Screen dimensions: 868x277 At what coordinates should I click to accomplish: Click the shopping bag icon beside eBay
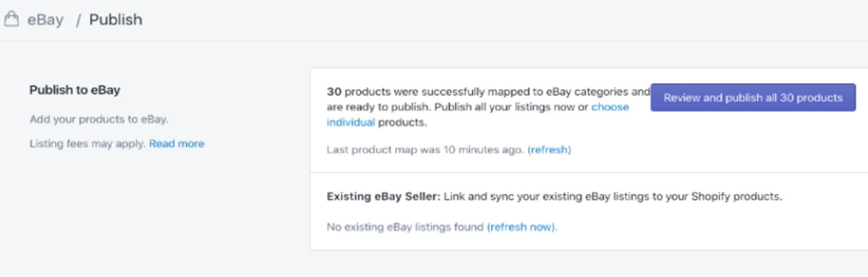[9, 20]
